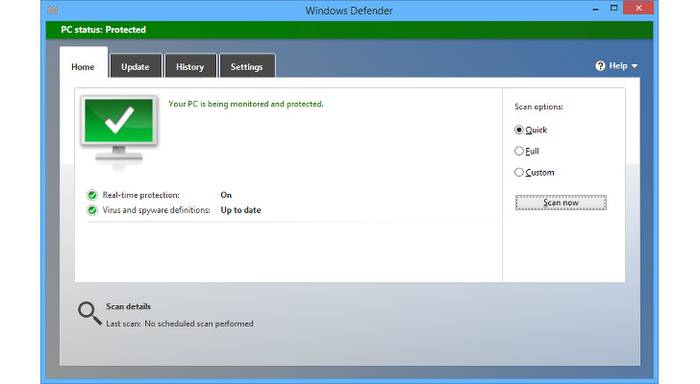Click the 'Up to date' definitions value
The image size is (700, 384).
coord(241,210)
